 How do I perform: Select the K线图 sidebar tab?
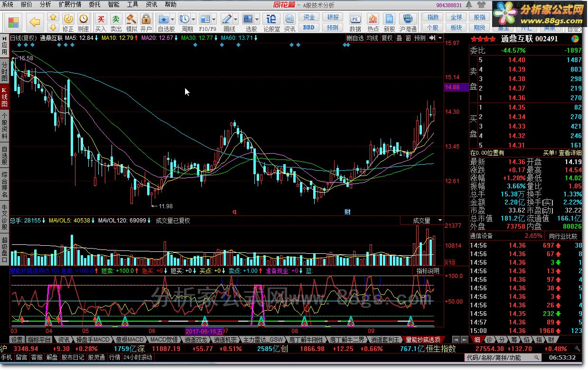point(4,97)
